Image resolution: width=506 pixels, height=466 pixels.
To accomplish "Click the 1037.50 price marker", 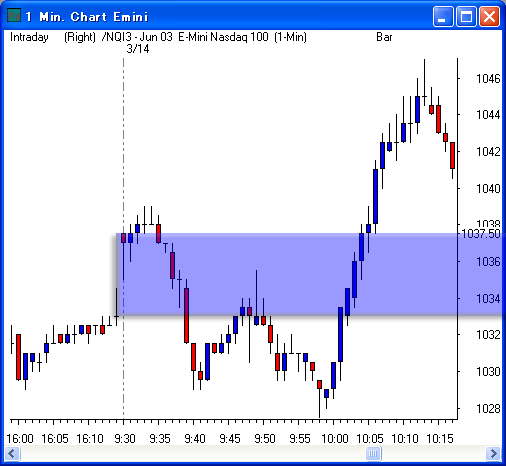I will [x=481, y=234].
